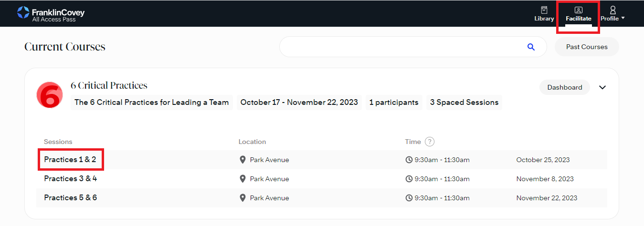Click the clock icon in the November 8 row
The height and width of the screenshot is (226, 644).
tap(409, 179)
